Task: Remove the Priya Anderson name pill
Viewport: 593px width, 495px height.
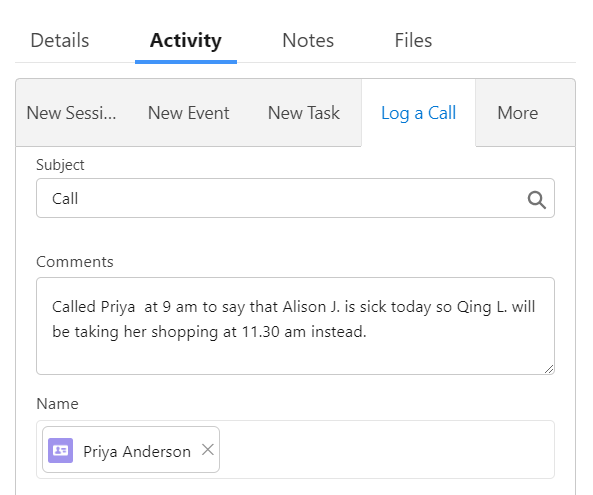Action: coord(208,450)
